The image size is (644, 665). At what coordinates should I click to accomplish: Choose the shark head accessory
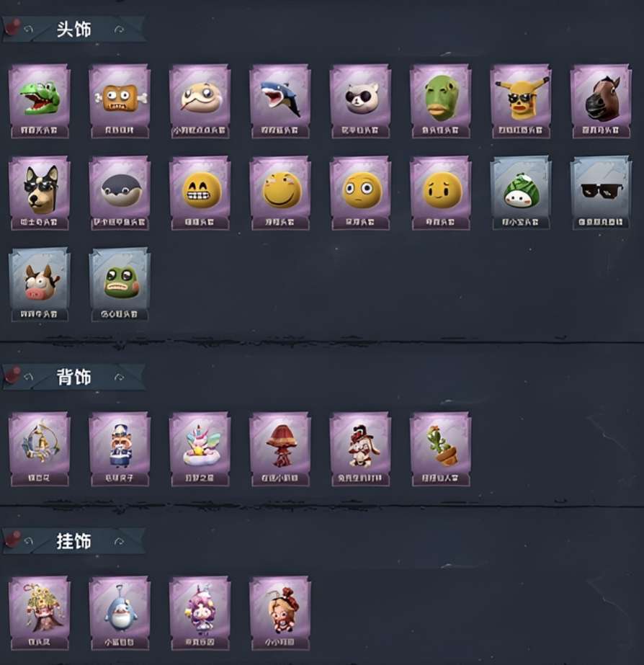pos(279,101)
